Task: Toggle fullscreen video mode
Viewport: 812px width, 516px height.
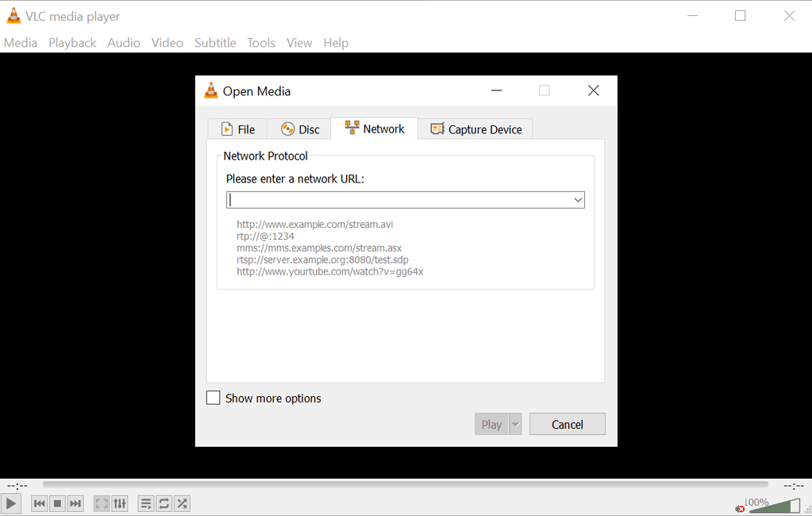Action: pyautogui.click(x=101, y=503)
